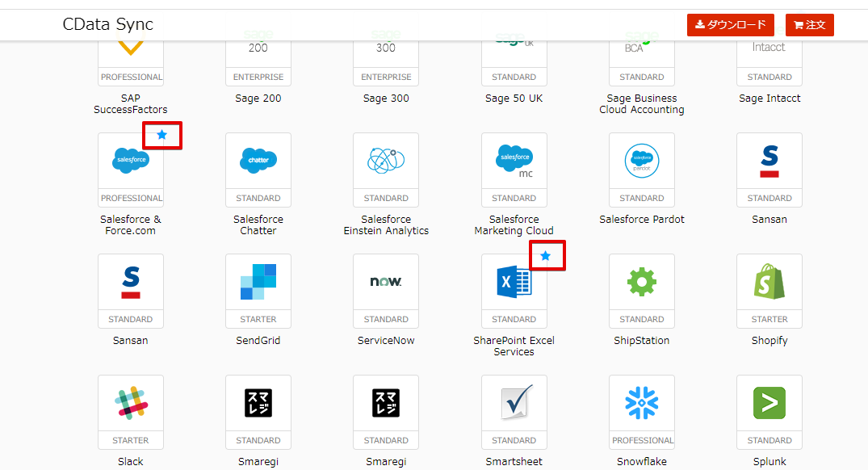Open the SAP SuccessFactors connector name
Image resolution: width=868 pixels, height=470 pixels.
pyautogui.click(x=131, y=103)
